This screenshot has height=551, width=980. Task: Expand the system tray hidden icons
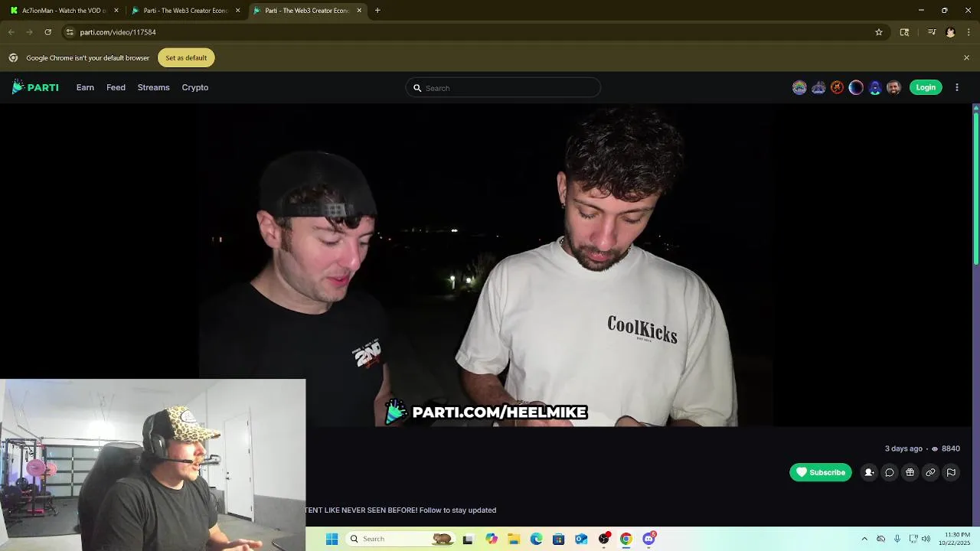tap(864, 539)
